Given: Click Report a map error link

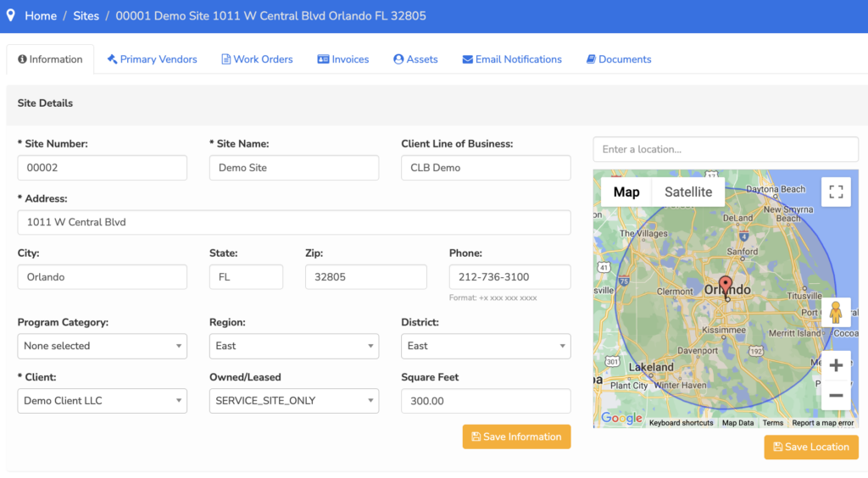Looking at the screenshot, I should [822, 423].
